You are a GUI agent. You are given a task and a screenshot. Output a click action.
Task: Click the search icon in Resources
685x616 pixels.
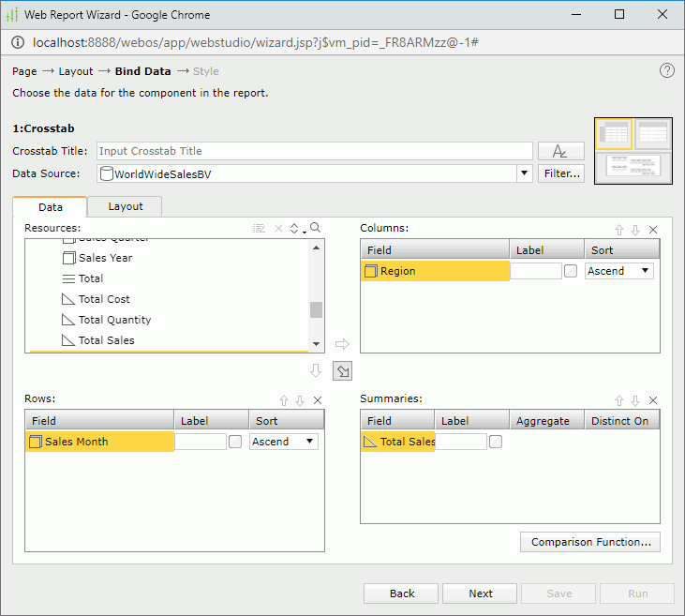coord(316,228)
